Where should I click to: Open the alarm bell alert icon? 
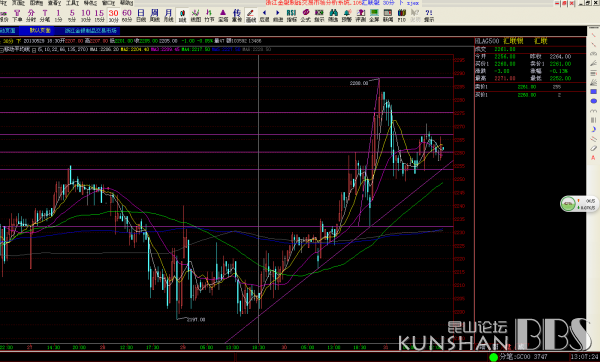coord(347,15)
